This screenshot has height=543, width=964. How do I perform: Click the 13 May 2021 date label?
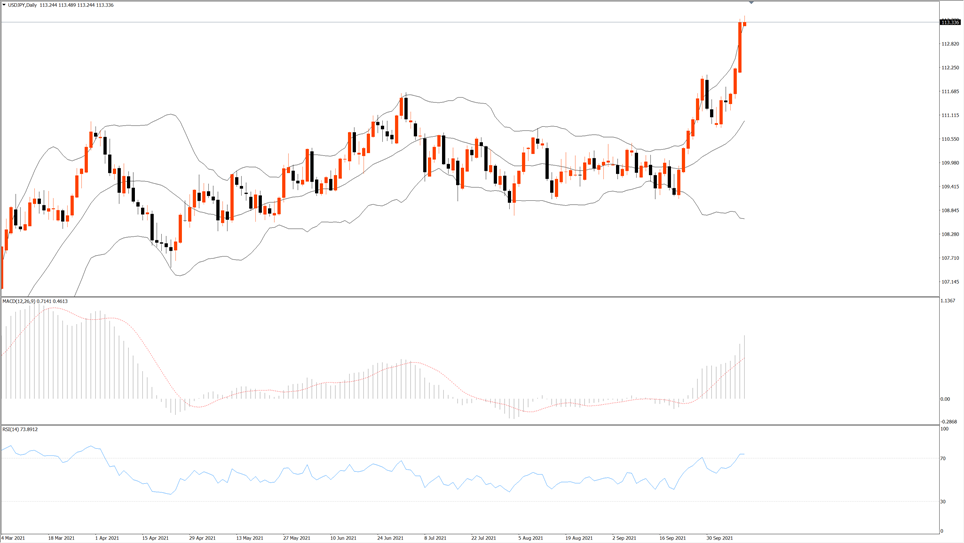tap(250, 538)
